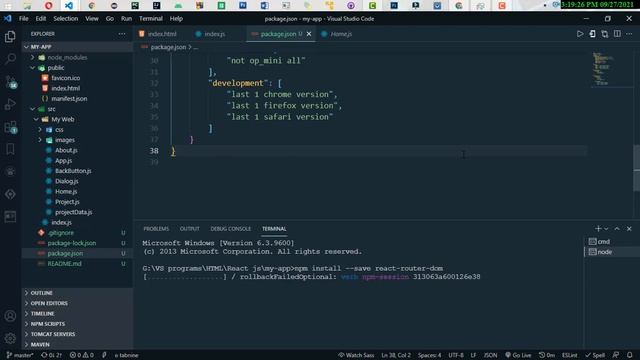Viewport: 640px width, 360px height.
Task: Click the tabnine status bar item
Action: [x=126, y=355]
